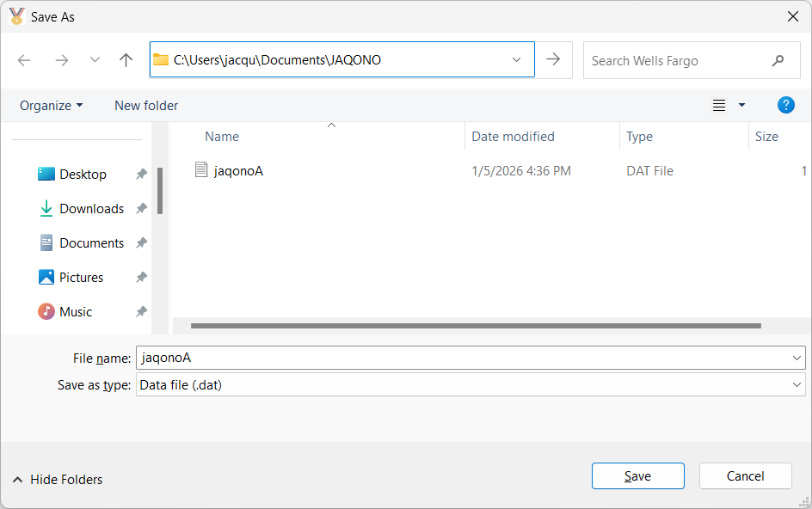Screen dimensions: 812x509
Task: Click the pin icon next to Desktop
Action: point(141,174)
